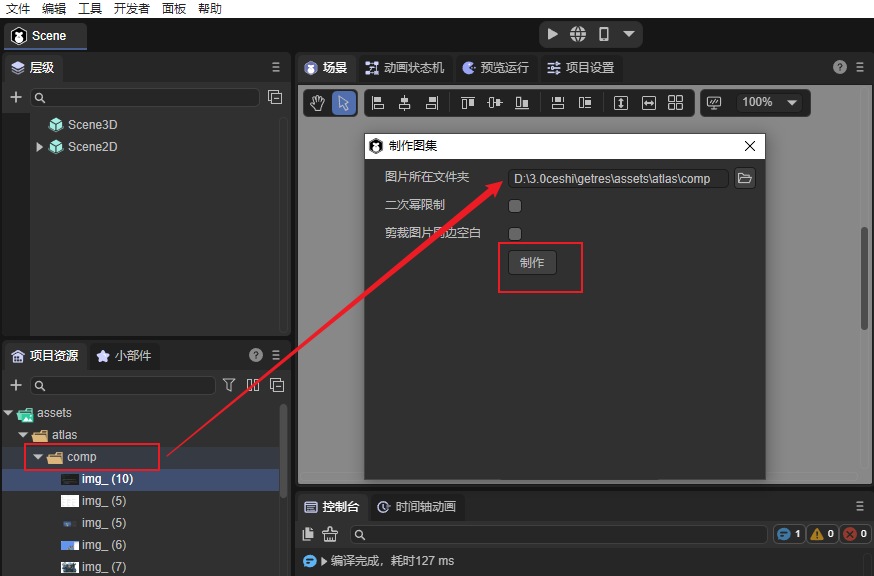The image size is (874, 576).
Task: Collapse the comp folder
Action: (38, 457)
